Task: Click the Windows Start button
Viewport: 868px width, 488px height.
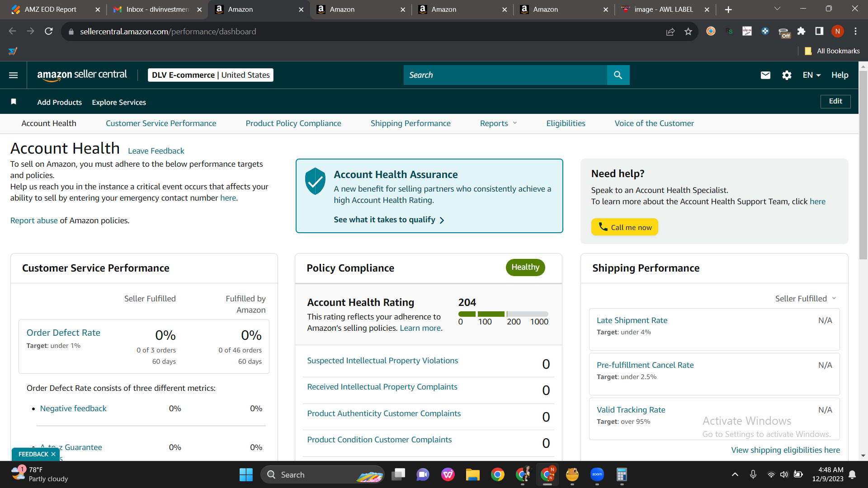Action: pyautogui.click(x=246, y=474)
